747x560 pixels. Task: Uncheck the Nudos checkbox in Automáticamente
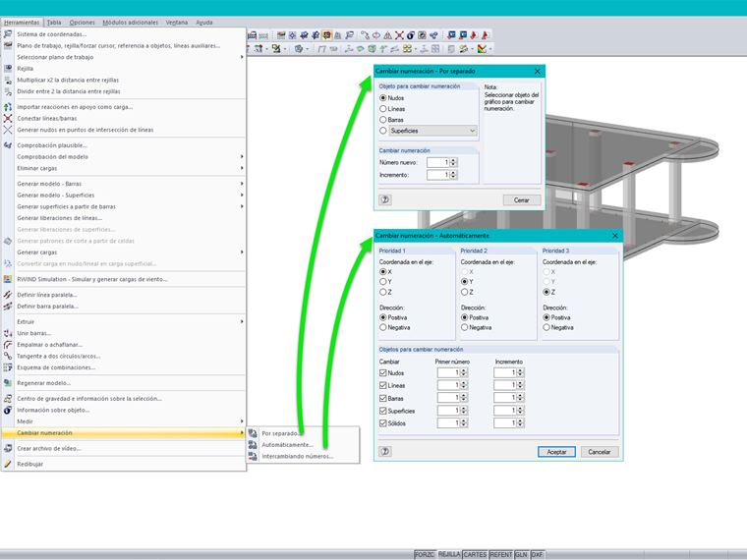pyautogui.click(x=383, y=373)
